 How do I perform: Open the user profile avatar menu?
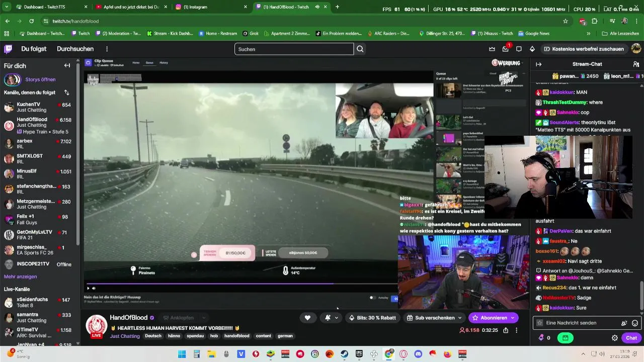point(636,49)
